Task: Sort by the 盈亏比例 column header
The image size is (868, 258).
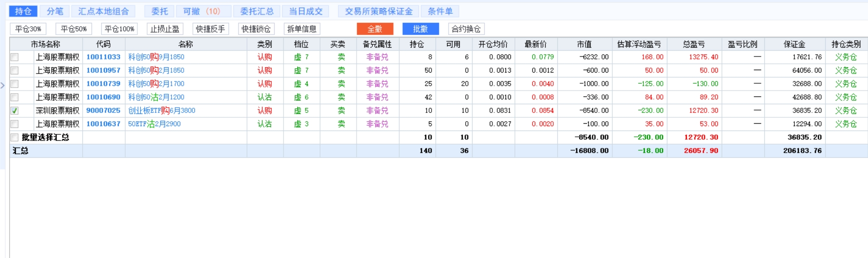Action: pos(743,44)
